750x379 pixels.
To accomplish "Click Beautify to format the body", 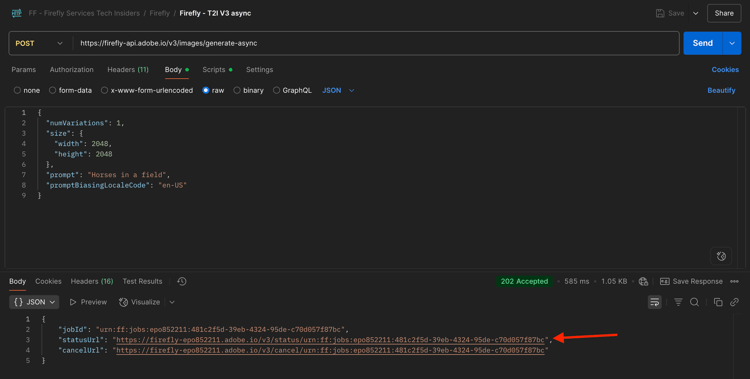I will click(721, 90).
